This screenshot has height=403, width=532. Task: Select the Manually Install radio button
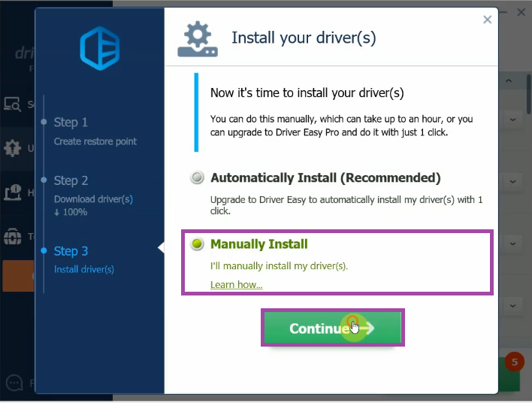point(197,244)
